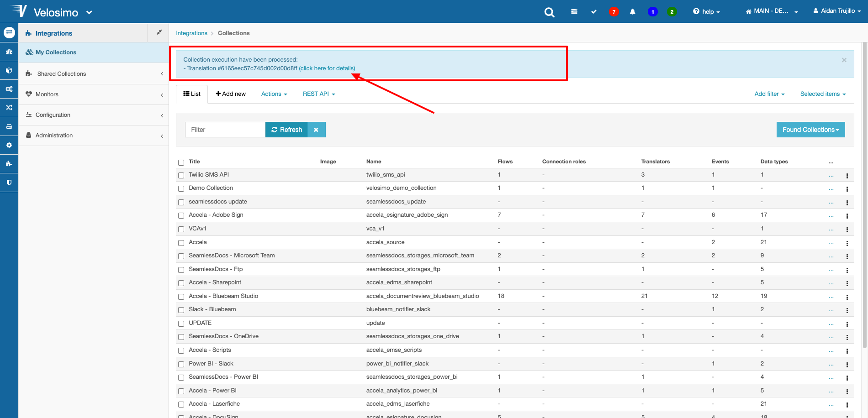Click the checkmark icon in the top bar
The width and height of the screenshot is (868, 418).
click(x=594, y=12)
